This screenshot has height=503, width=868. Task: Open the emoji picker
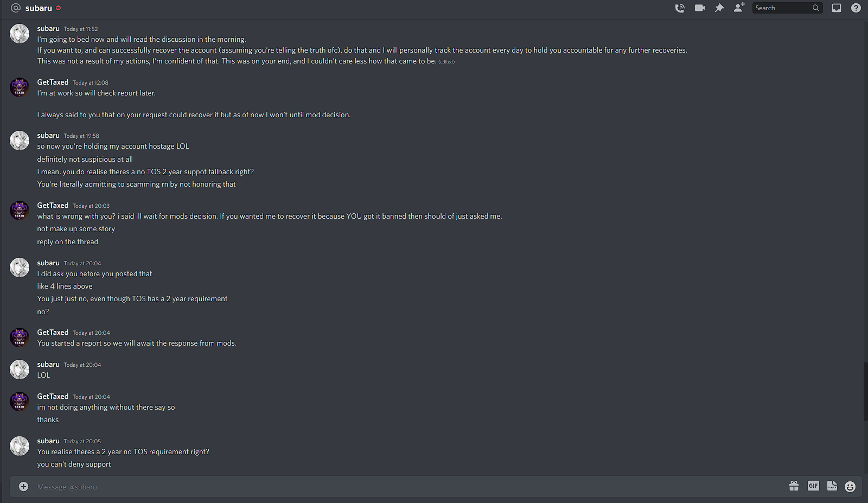pyautogui.click(x=850, y=487)
